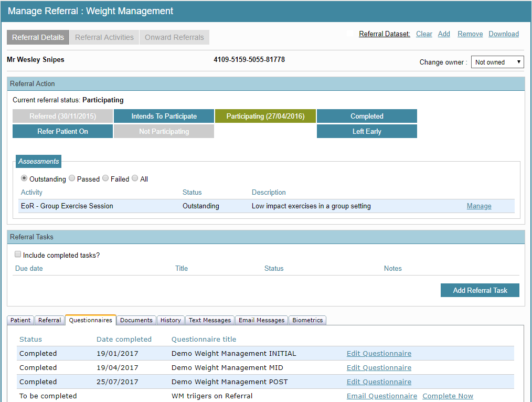Edit the Demo Weight Management INITIAL questionnaire
This screenshot has width=532, height=402.
[379, 354]
